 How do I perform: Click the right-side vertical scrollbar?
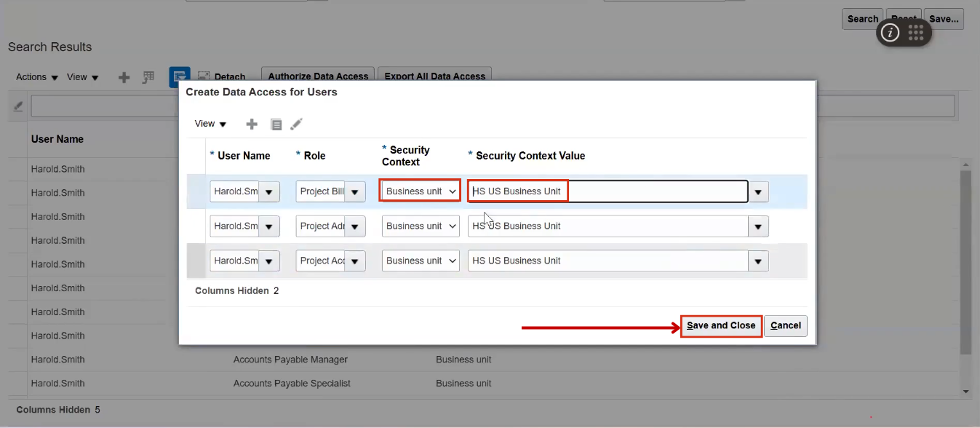click(968, 255)
